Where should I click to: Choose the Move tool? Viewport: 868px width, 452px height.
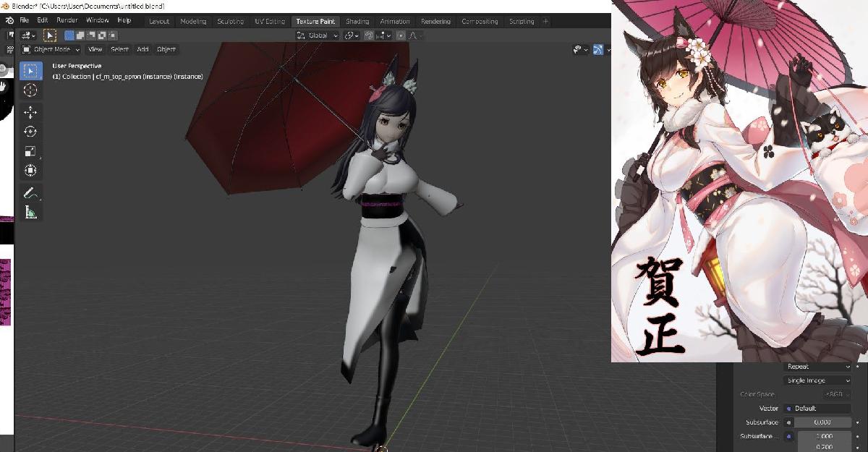coord(30,112)
